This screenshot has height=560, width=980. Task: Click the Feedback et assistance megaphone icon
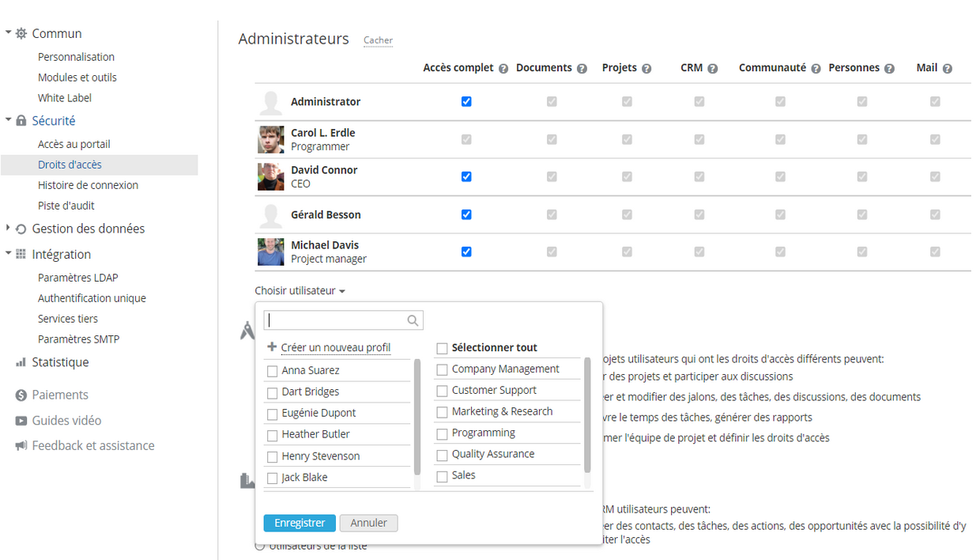pos(21,446)
